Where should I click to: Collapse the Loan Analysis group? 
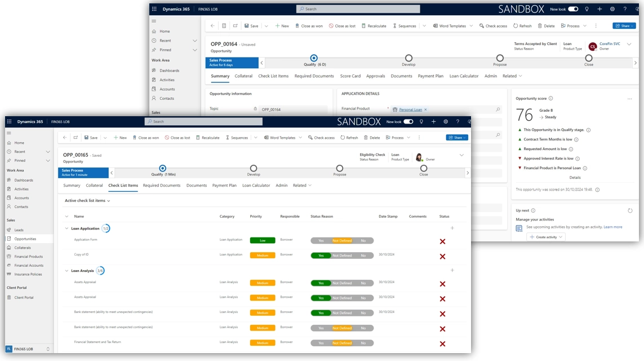[66, 271]
